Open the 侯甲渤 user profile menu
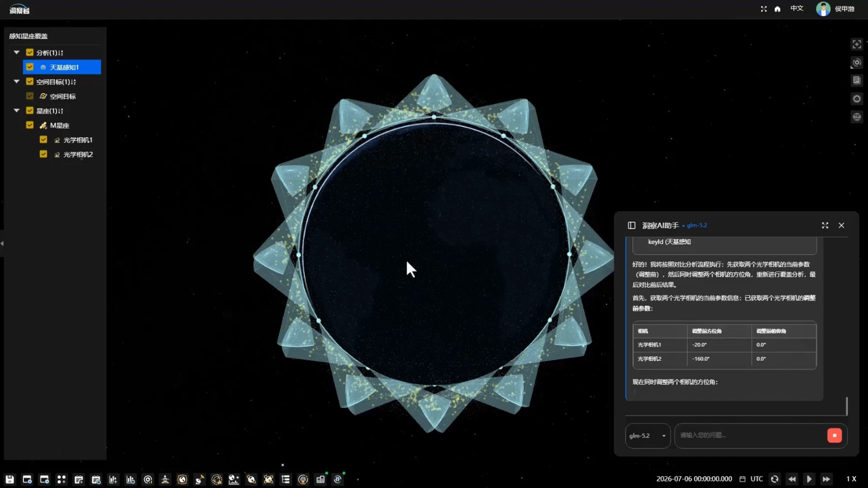 (835, 9)
